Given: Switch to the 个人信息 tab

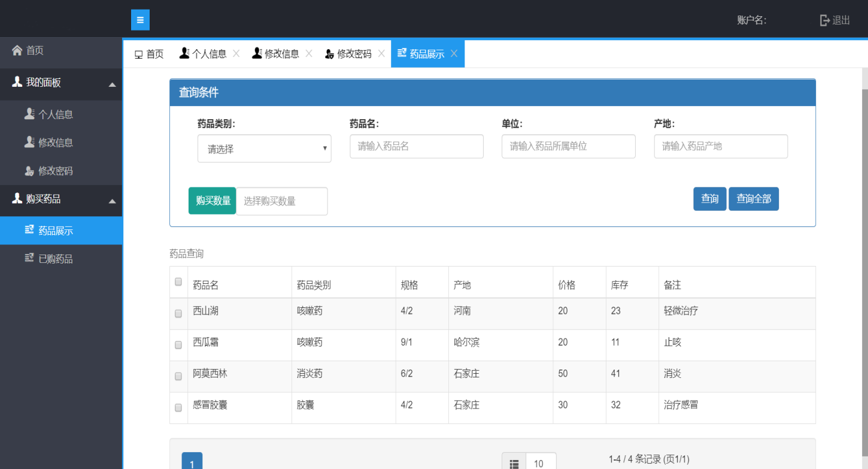Looking at the screenshot, I should point(204,54).
